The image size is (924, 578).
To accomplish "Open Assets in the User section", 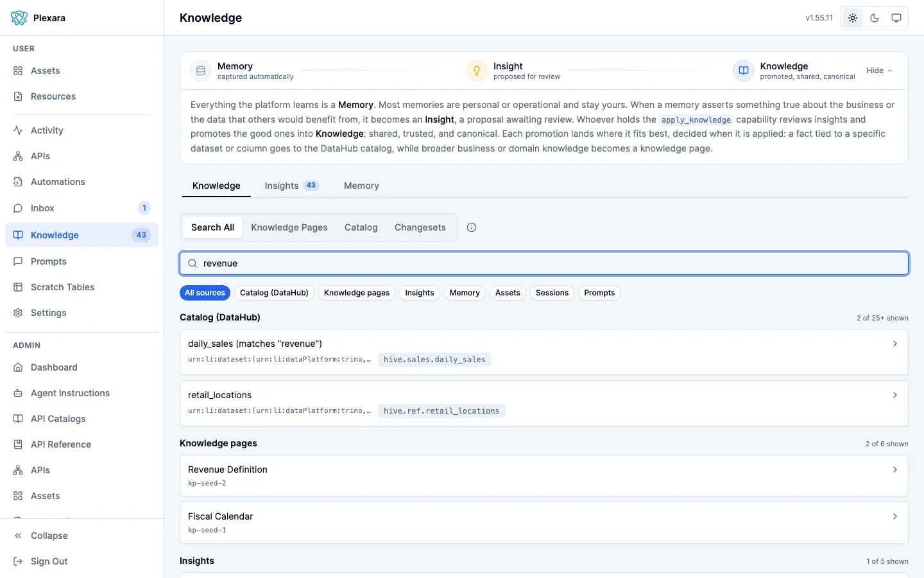I will point(81,71).
